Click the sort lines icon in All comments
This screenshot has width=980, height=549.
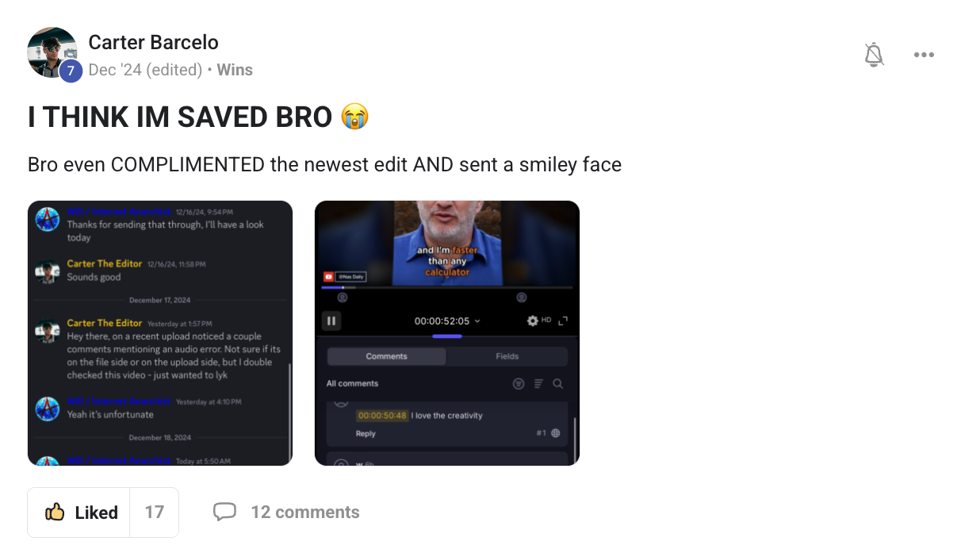[x=538, y=383]
